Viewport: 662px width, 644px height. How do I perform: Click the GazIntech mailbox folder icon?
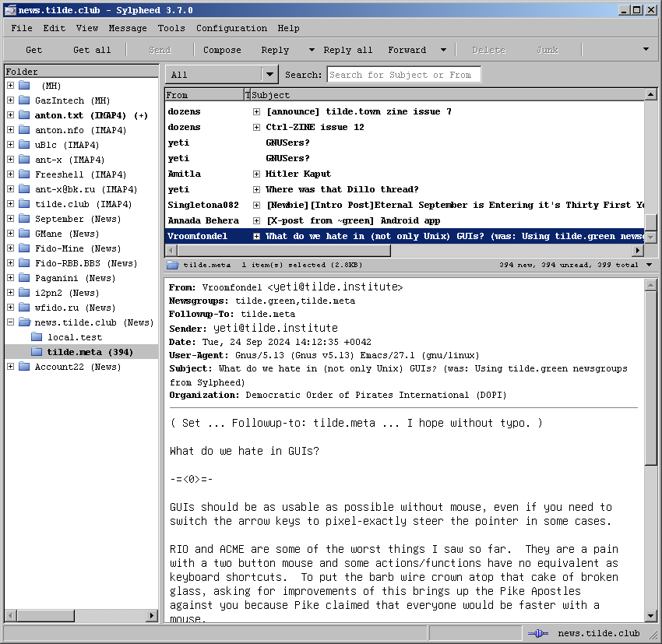(23, 100)
